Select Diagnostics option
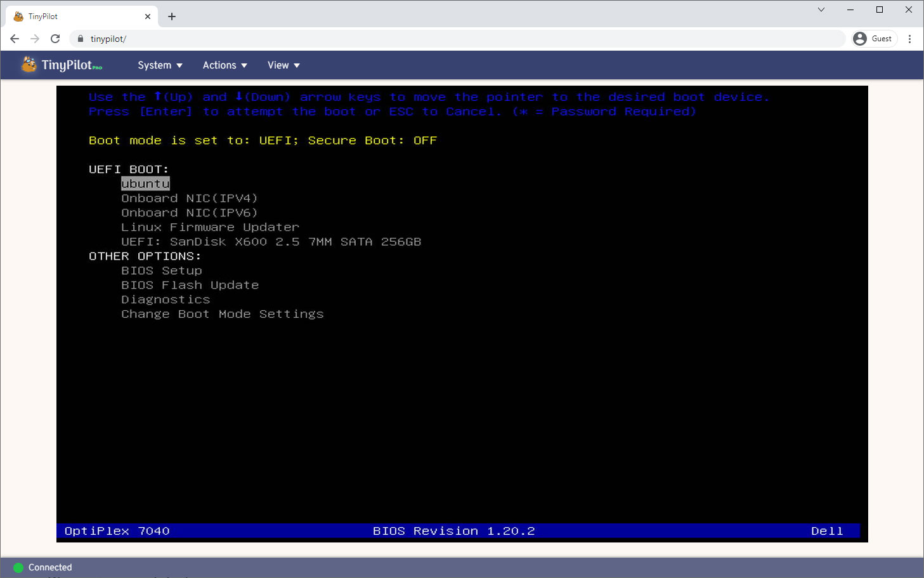The height and width of the screenshot is (578, 924). 166,299
